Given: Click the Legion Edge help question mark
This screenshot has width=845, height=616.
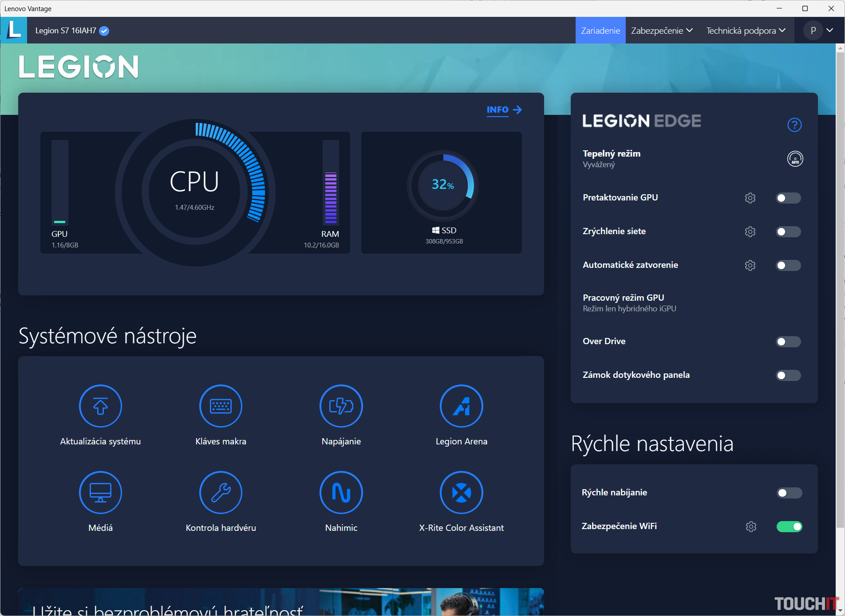Looking at the screenshot, I should coord(794,125).
